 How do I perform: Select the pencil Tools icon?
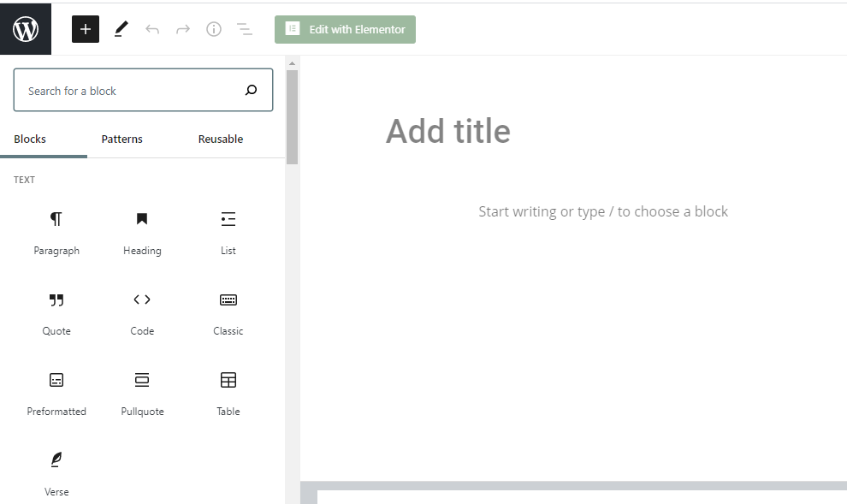pyautogui.click(x=121, y=29)
